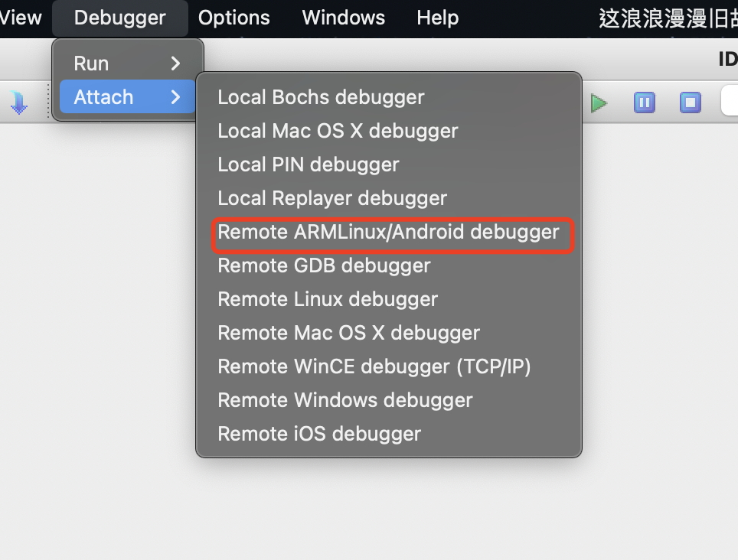
Task: Open the Help menu
Action: point(437,18)
